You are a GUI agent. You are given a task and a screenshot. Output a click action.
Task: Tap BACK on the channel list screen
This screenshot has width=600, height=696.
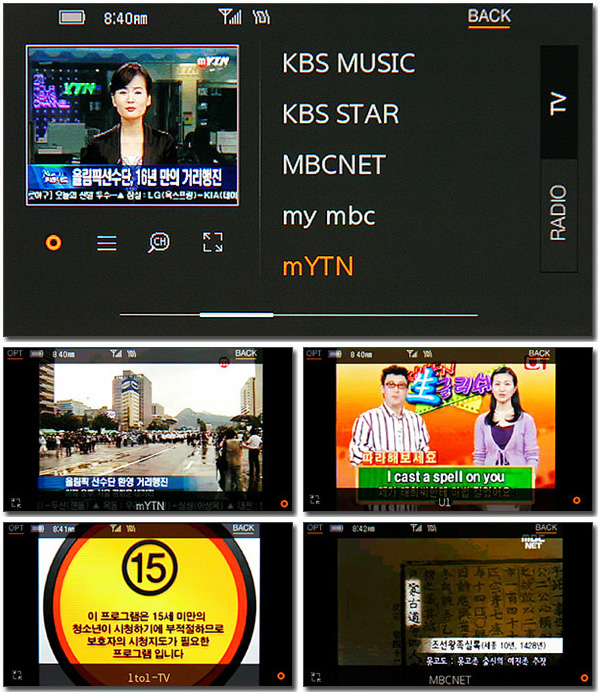pos(489,17)
